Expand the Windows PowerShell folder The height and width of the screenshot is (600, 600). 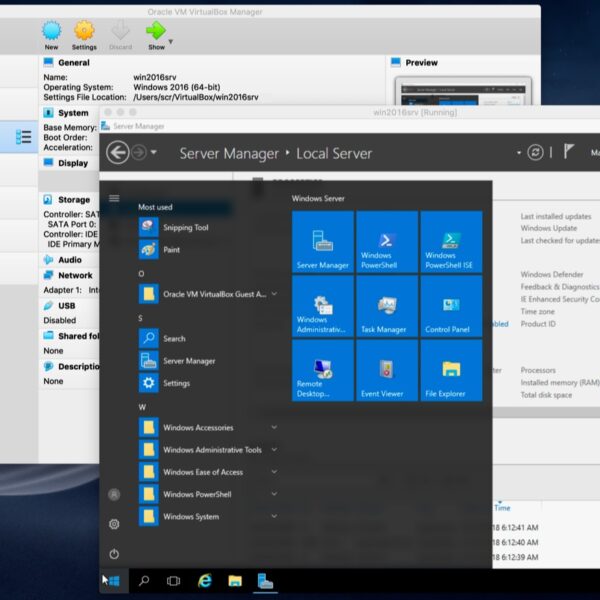coord(209,494)
